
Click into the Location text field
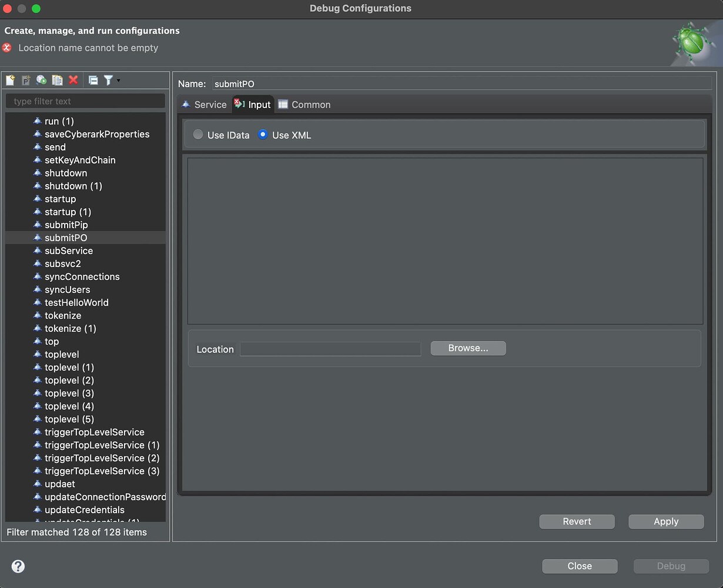click(x=330, y=349)
